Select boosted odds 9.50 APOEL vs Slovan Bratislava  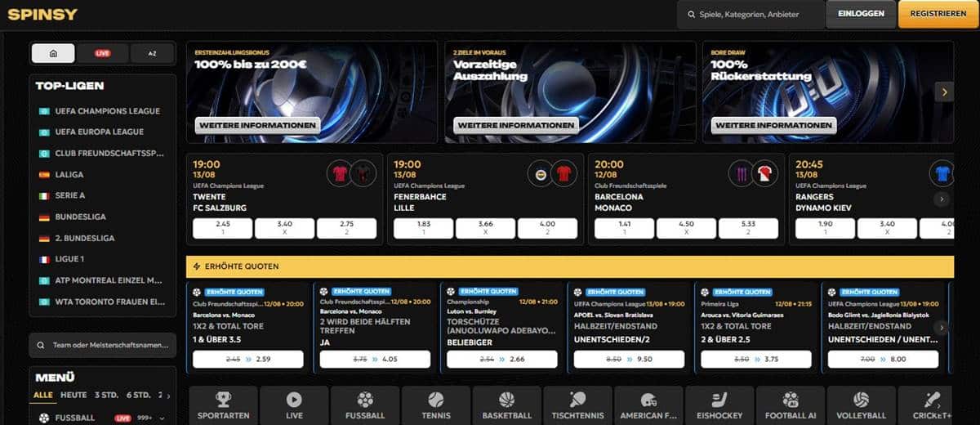point(630,359)
